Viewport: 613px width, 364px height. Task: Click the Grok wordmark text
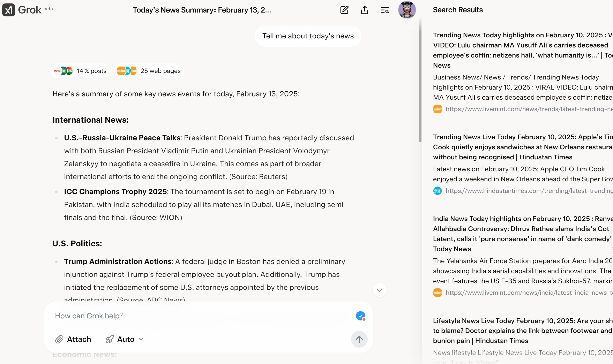(30, 10)
